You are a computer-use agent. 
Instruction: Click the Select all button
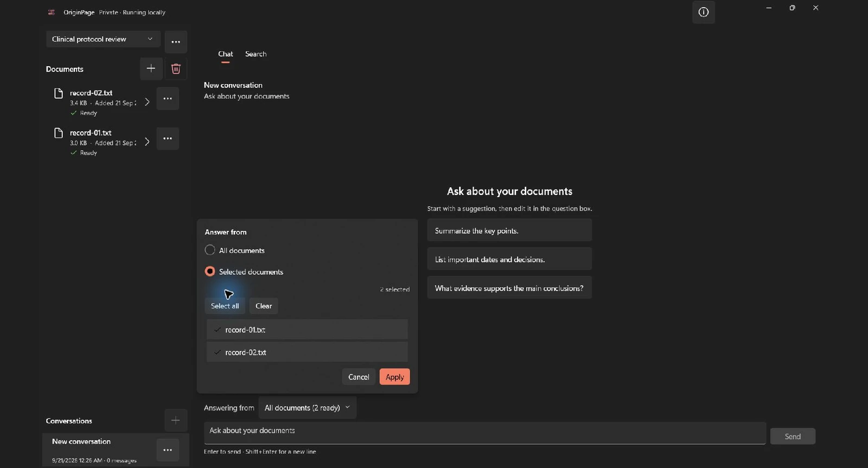click(x=225, y=306)
